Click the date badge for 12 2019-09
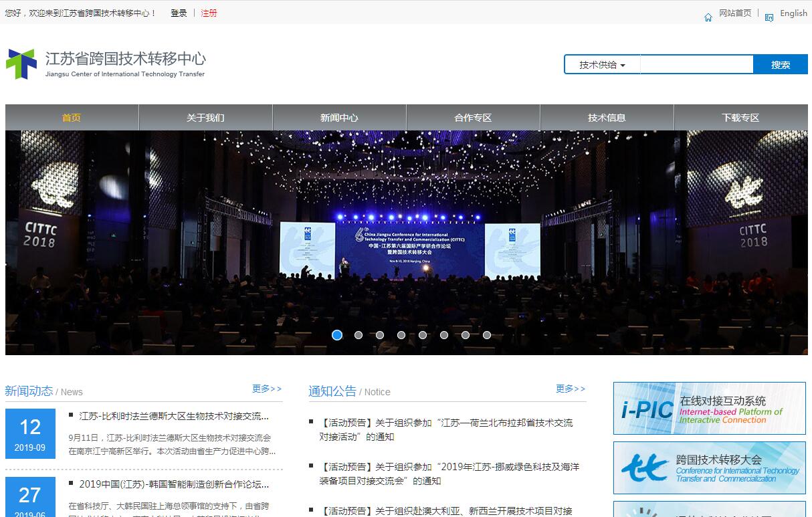The height and width of the screenshot is (517, 812). [x=30, y=433]
